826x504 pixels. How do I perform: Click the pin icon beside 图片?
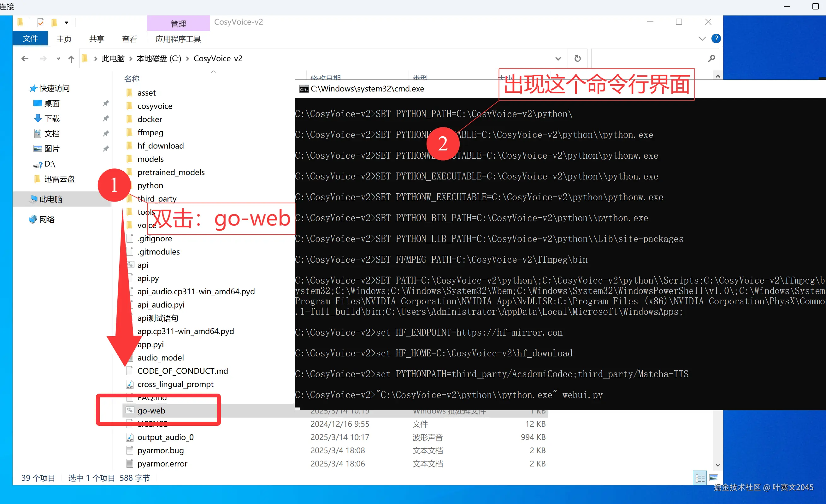106,149
